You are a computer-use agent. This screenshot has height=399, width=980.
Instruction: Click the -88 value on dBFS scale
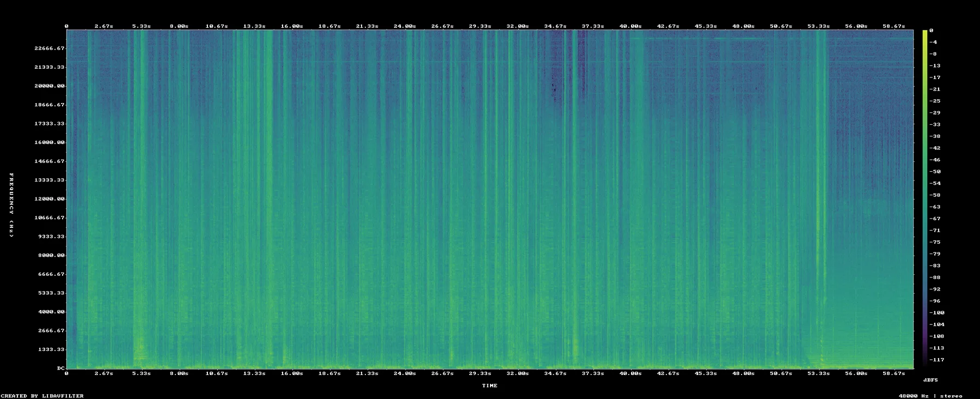pyautogui.click(x=934, y=277)
